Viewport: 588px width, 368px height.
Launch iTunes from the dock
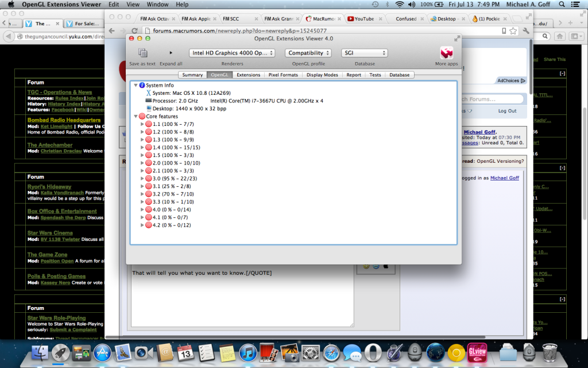(x=248, y=353)
